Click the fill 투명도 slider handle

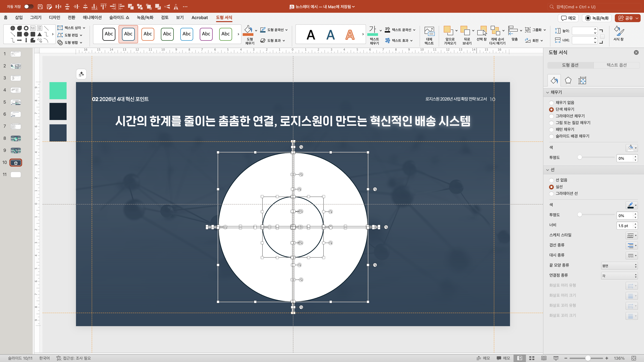(579, 157)
